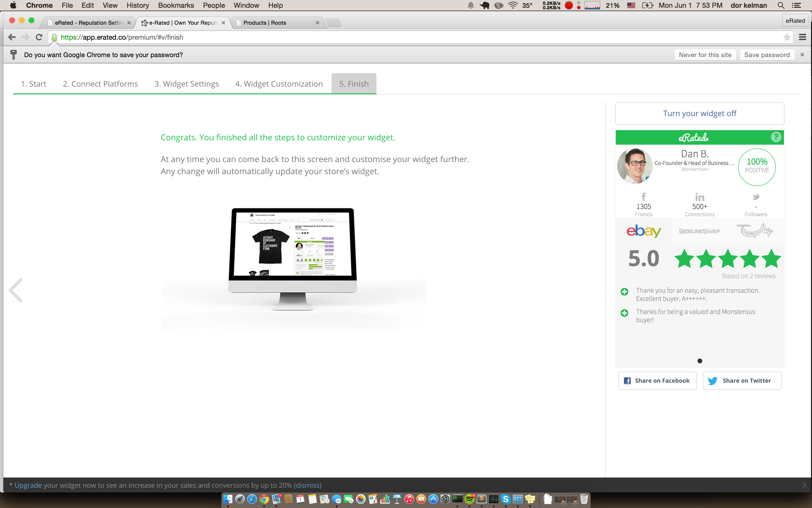This screenshot has height=508, width=812.
Task: Click the widget carousel dot indicator
Action: (700, 361)
